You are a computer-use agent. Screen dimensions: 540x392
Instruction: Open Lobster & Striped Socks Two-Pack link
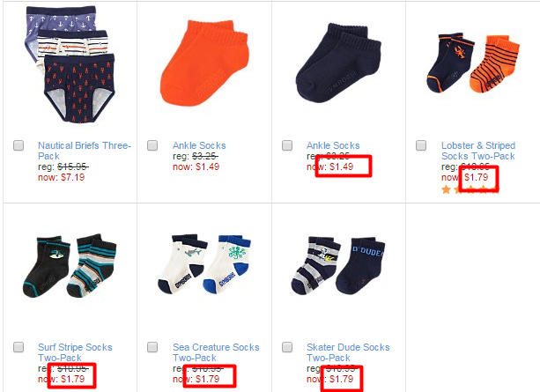[478, 151]
